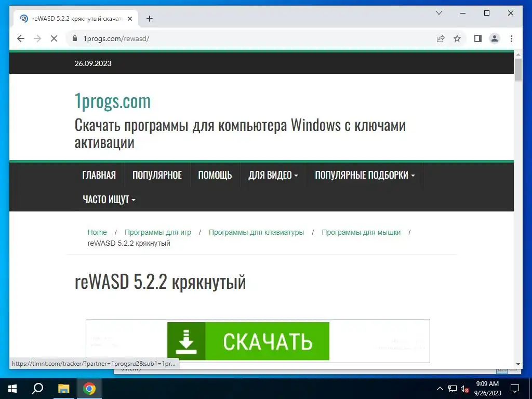Open the notification center icon
Viewport: 532px width, 399px height.
point(515,389)
